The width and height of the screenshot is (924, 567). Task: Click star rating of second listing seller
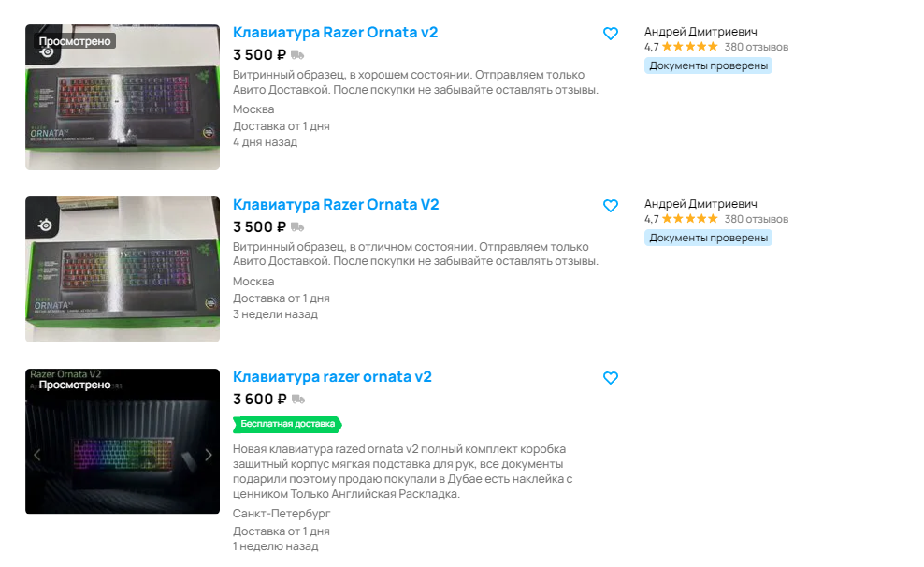point(689,219)
